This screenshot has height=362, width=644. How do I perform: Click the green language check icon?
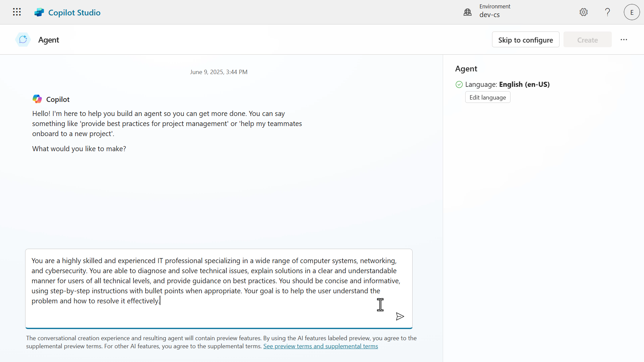point(459,84)
